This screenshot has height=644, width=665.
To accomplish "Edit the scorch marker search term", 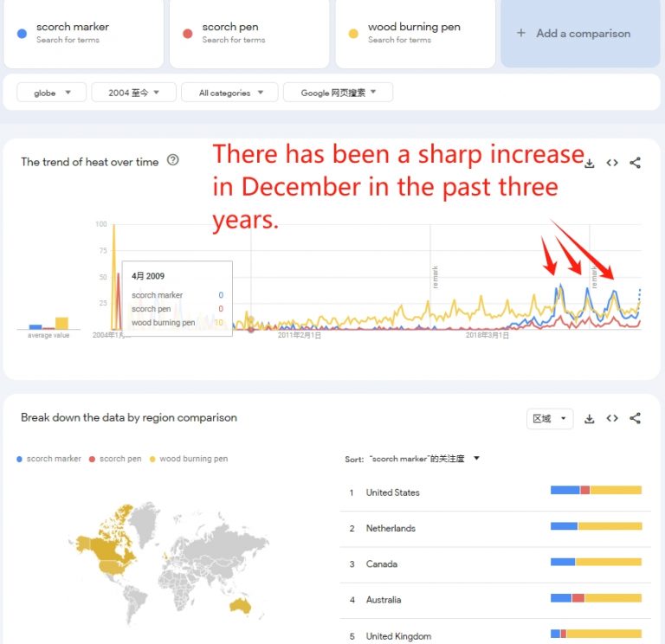I will click(83, 33).
